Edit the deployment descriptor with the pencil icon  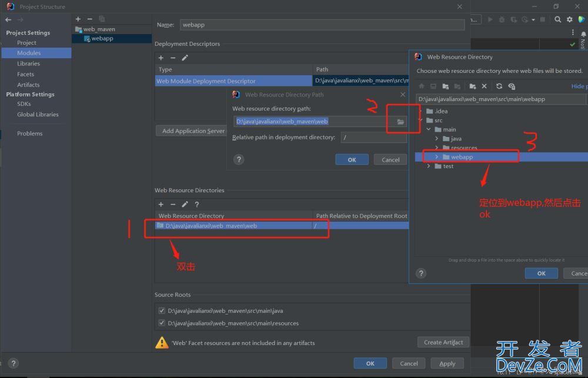(x=185, y=58)
